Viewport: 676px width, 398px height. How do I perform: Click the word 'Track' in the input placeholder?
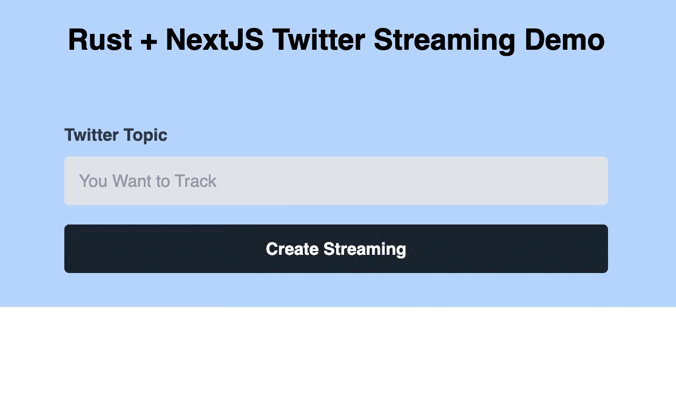click(196, 181)
